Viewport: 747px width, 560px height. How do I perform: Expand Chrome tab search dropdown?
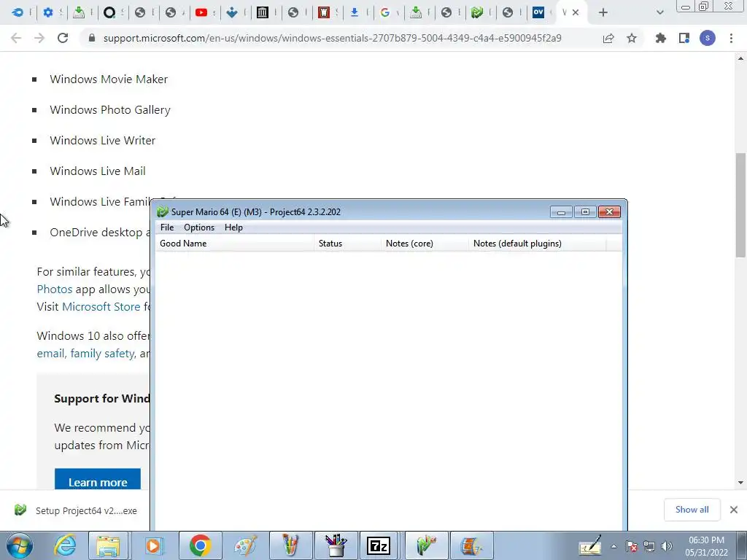click(659, 12)
